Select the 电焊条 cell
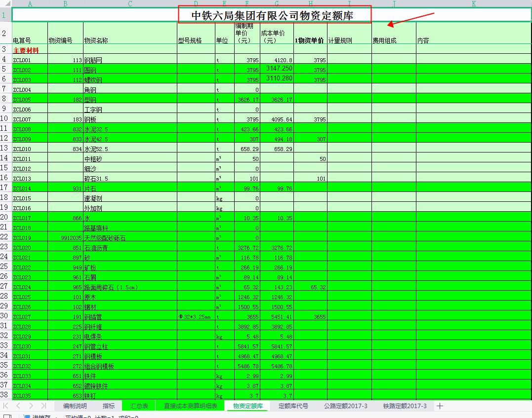 130,336
